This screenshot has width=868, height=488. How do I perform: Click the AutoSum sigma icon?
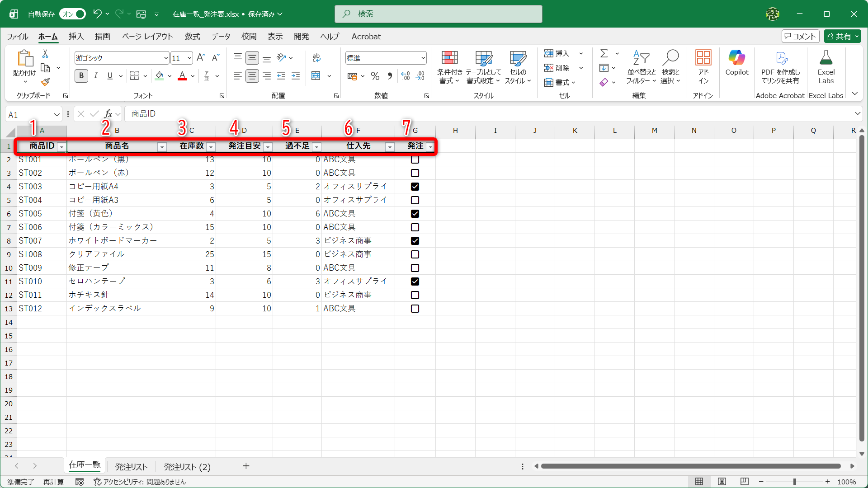pos(604,53)
